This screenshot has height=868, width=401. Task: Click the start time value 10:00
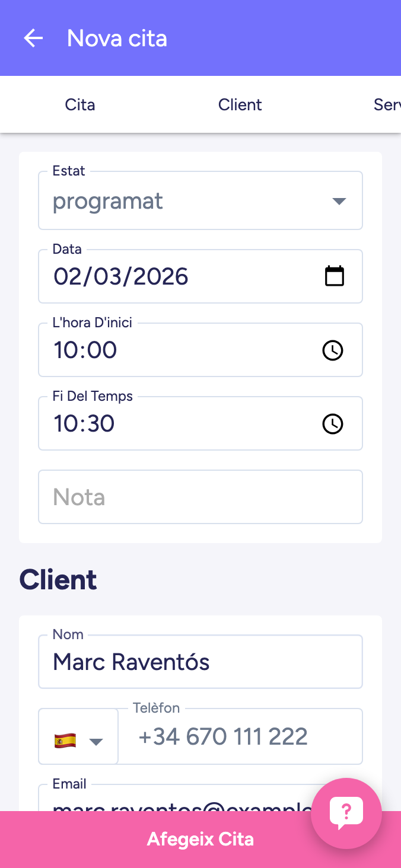click(85, 350)
